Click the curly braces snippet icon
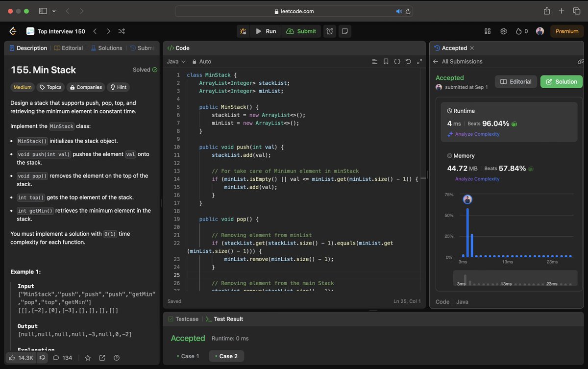 click(397, 62)
